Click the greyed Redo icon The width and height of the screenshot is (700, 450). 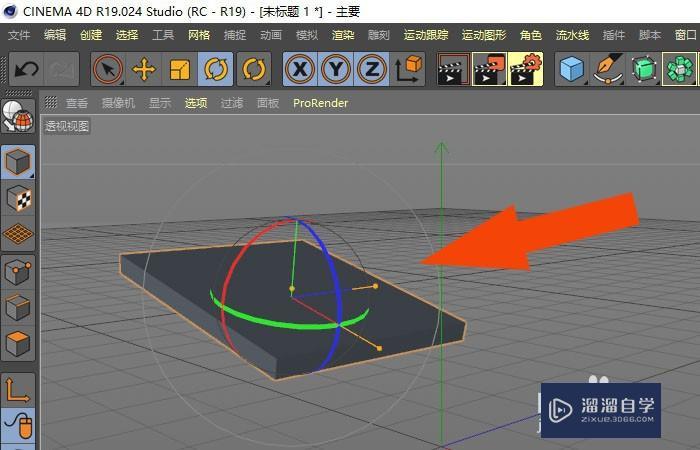coord(61,69)
